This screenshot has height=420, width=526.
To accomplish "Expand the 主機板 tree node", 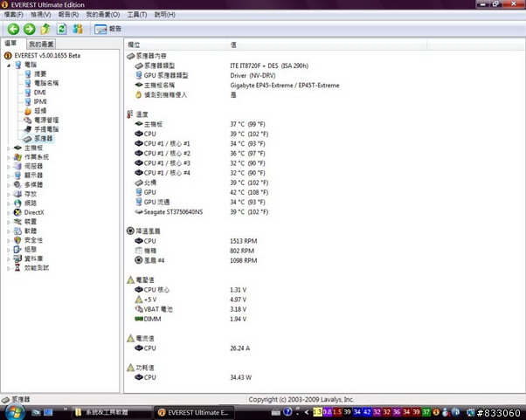I will (9, 148).
